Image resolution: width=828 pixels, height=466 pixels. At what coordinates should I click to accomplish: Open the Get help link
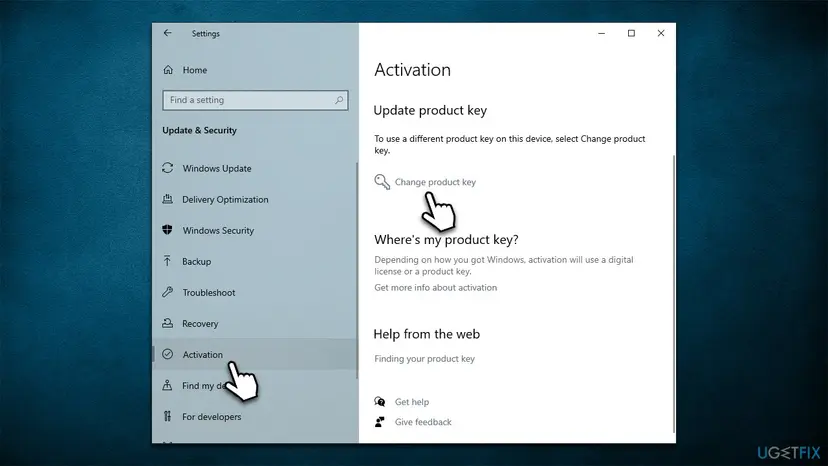pyautogui.click(x=412, y=402)
